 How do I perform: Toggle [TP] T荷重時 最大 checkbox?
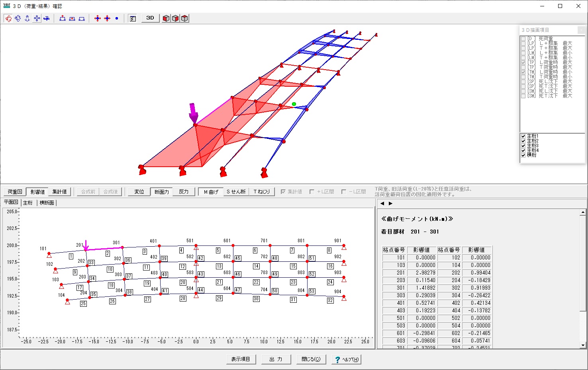point(523,67)
